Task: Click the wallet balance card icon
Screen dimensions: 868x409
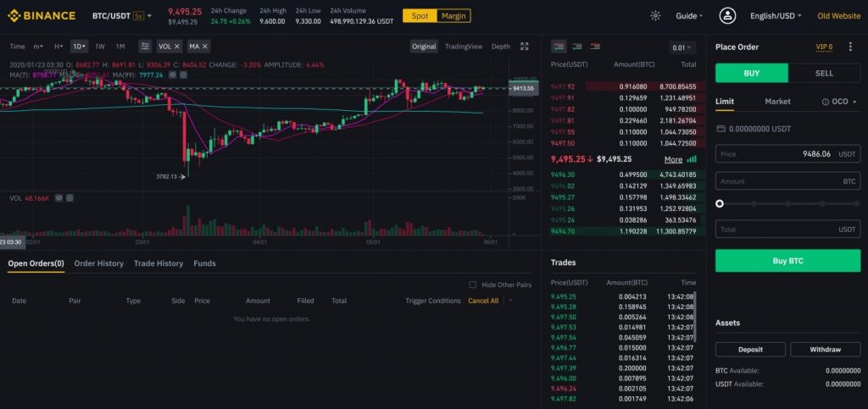Action: click(721, 129)
